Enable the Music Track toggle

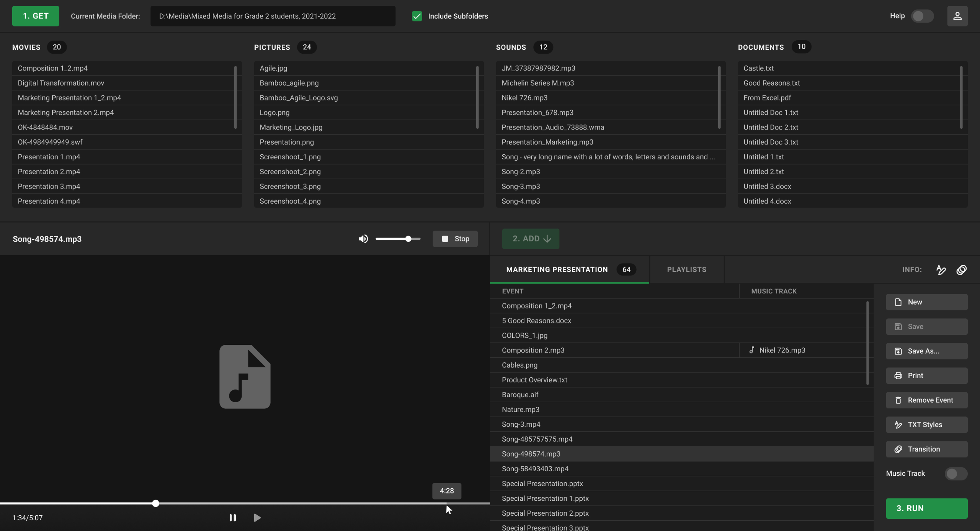point(955,474)
